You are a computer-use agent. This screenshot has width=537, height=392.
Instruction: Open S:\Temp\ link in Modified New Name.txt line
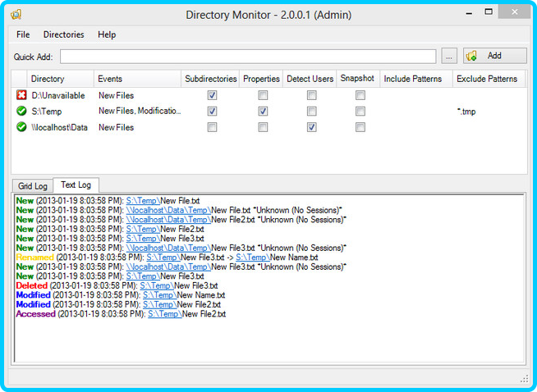click(x=159, y=295)
